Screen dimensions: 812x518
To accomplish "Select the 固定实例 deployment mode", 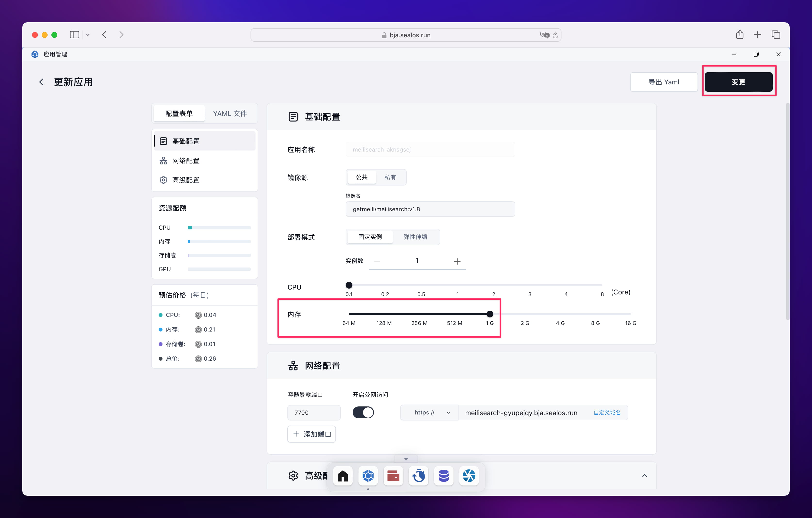I will click(370, 237).
